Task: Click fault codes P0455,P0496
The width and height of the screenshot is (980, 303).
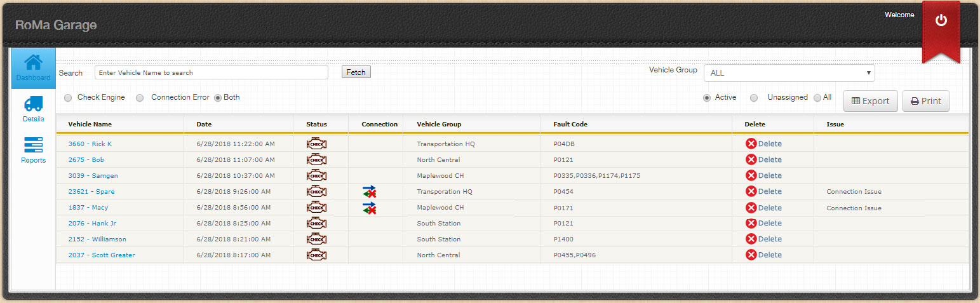Action: [x=574, y=255]
